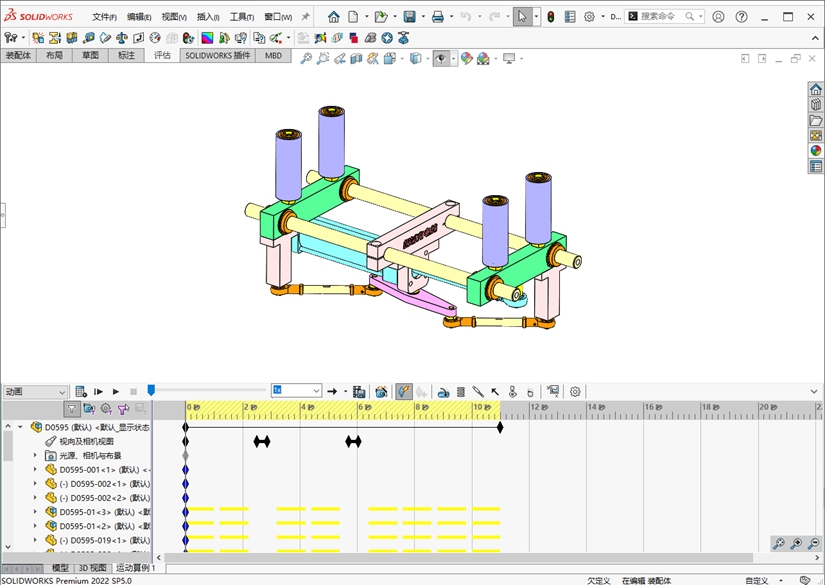Launch the Animation Wizard
Viewport: 825px width, 585px height.
381,392
